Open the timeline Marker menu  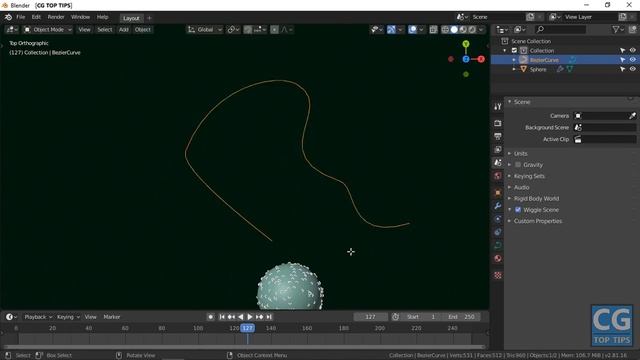(111, 317)
